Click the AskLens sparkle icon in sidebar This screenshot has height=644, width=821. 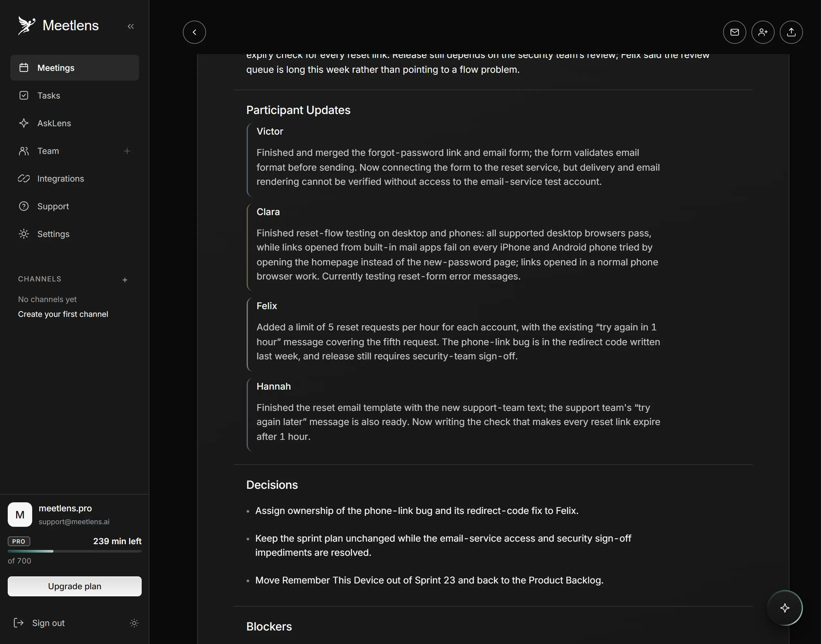point(24,123)
